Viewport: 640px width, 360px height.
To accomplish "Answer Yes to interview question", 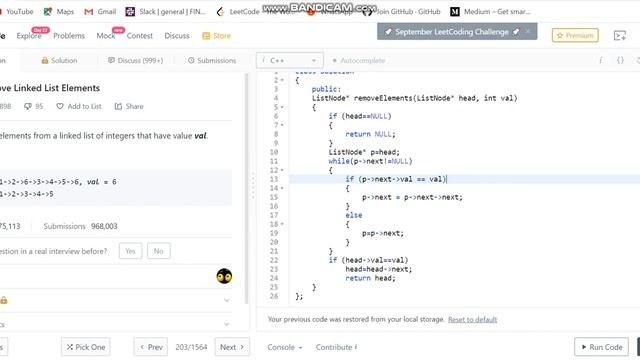I will click(x=131, y=251).
